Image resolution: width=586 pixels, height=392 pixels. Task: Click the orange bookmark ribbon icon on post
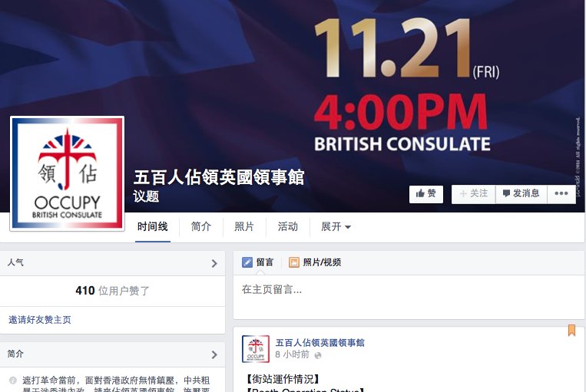(x=571, y=331)
